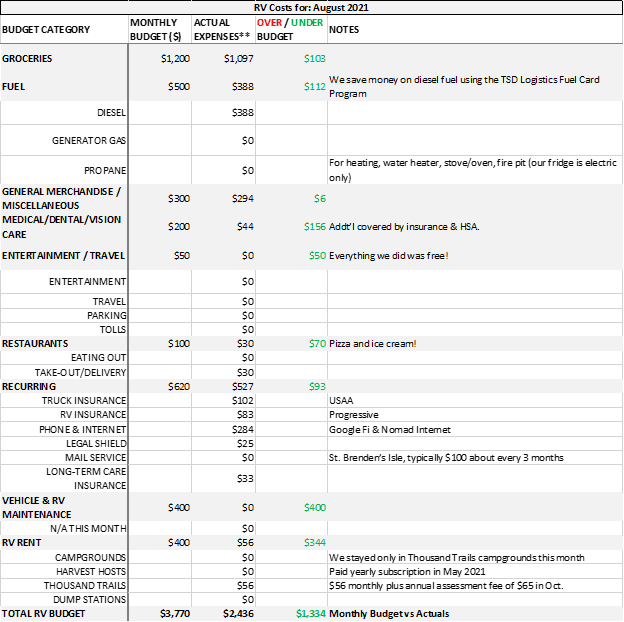Screen dimensions: 624x622
Task: Click the $1,097 groceries actual expense cell
Action: point(237,59)
